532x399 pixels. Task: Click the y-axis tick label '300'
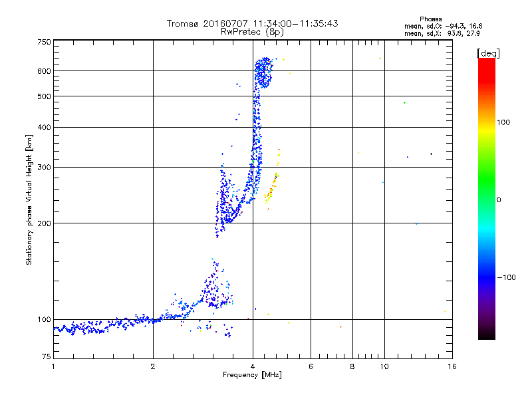44,167
